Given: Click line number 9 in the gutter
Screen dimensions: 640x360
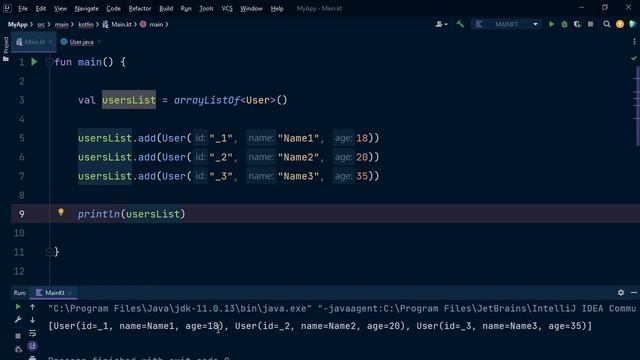Looking at the screenshot, I should tap(22, 214).
